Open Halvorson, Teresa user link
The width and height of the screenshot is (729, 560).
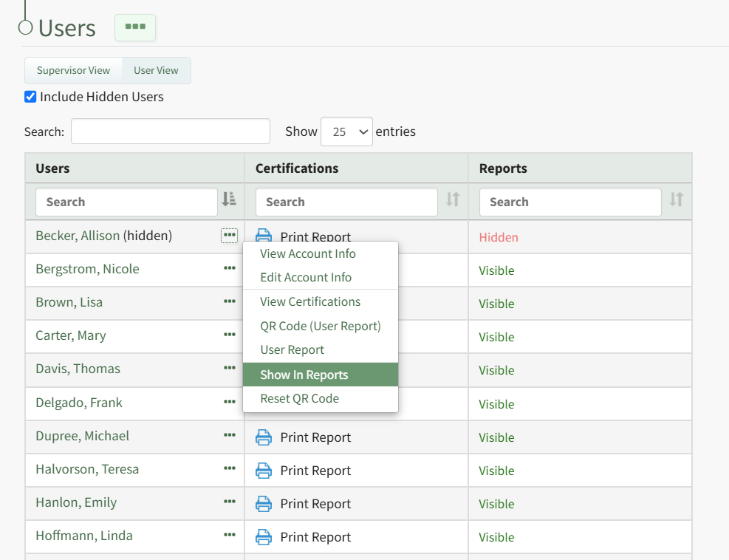click(x=87, y=469)
